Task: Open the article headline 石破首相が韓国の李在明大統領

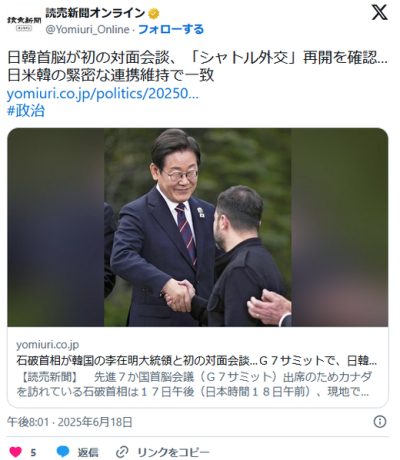Action: [x=197, y=361]
